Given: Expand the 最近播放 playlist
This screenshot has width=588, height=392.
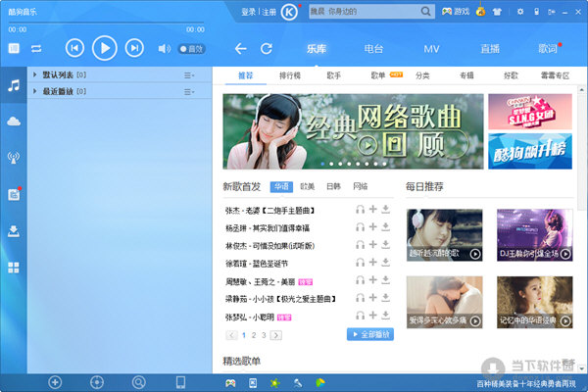Looking at the screenshot, I should click(35, 91).
